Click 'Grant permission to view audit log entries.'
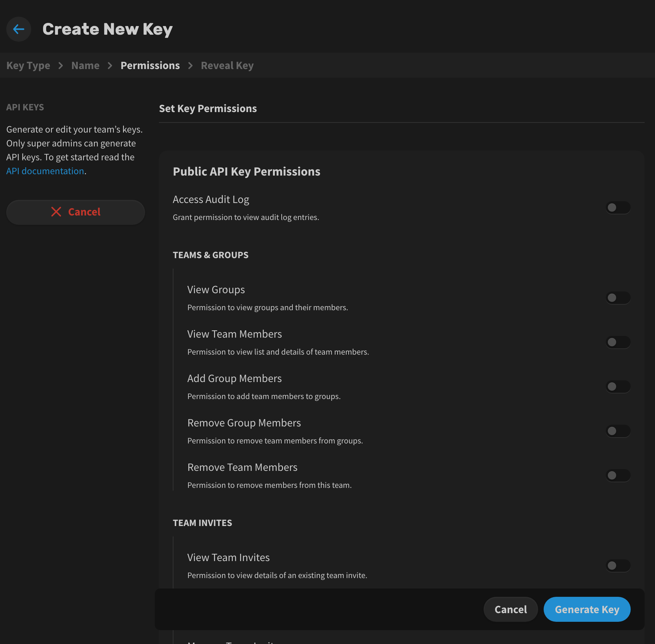 [246, 217]
